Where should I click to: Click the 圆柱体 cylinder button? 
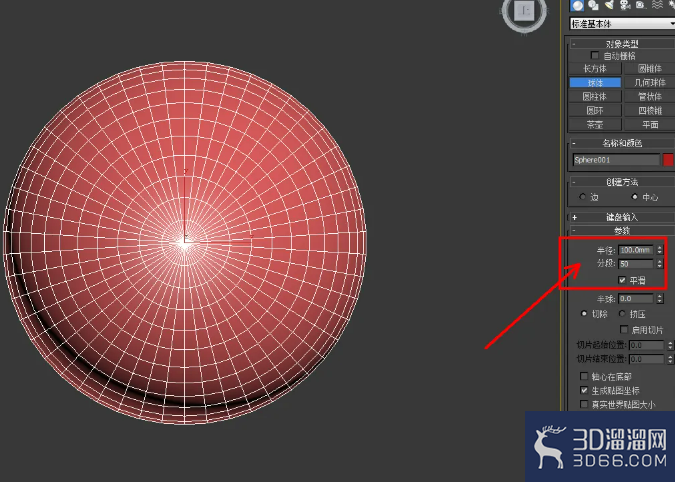coord(595,96)
